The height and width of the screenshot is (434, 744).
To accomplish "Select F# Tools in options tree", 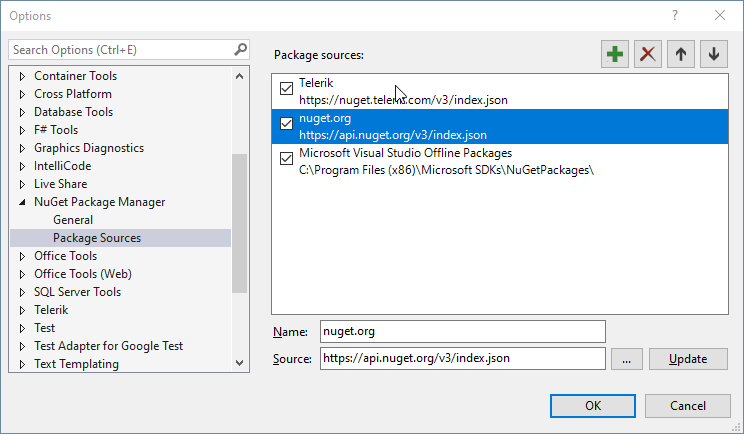I will pos(56,130).
